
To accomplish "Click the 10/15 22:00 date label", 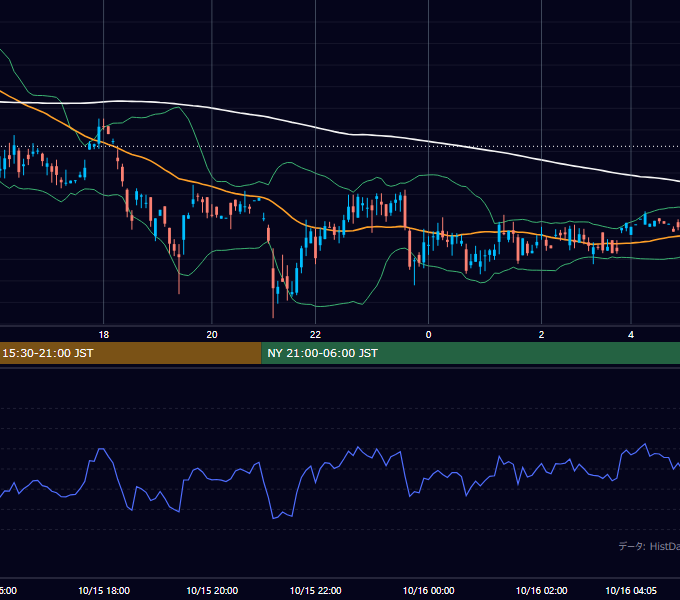I will click(x=316, y=590).
